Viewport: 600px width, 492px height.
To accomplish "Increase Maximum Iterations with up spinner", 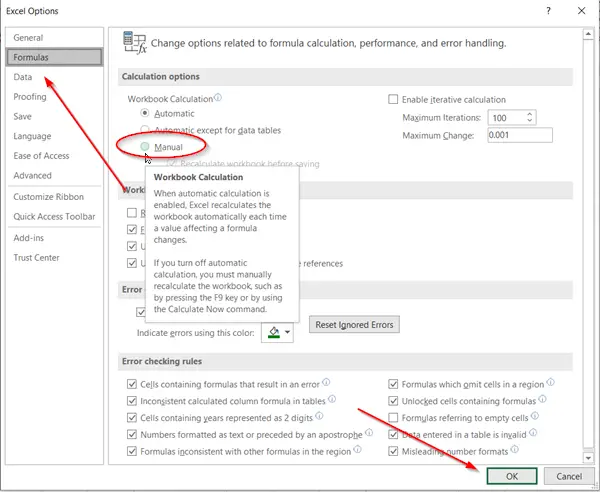I will coord(530,114).
